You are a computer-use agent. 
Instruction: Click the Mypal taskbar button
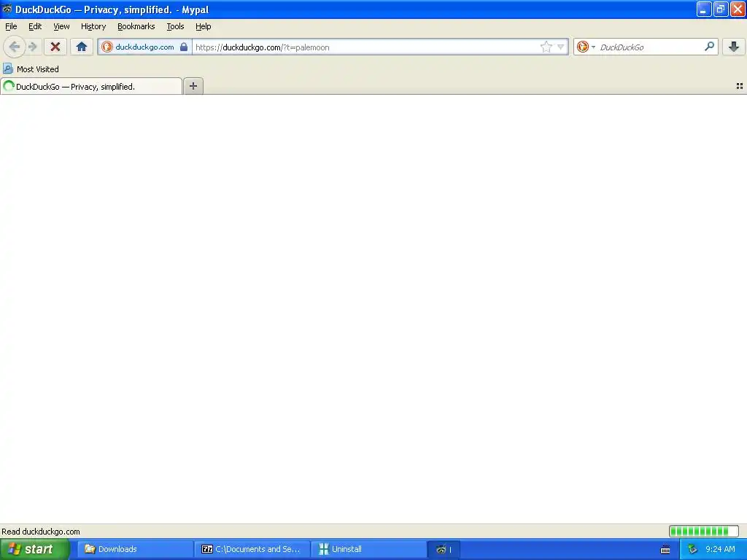[x=444, y=549]
